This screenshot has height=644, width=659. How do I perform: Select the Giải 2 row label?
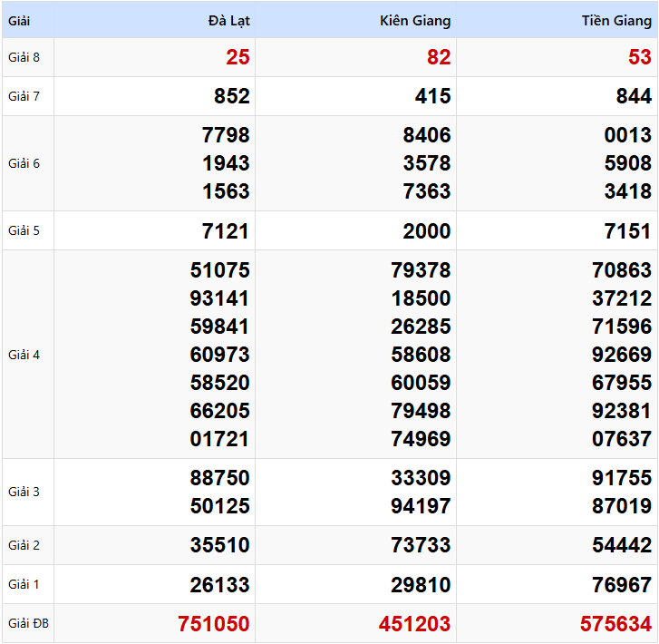pyautogui.click(x=24, y=545)
